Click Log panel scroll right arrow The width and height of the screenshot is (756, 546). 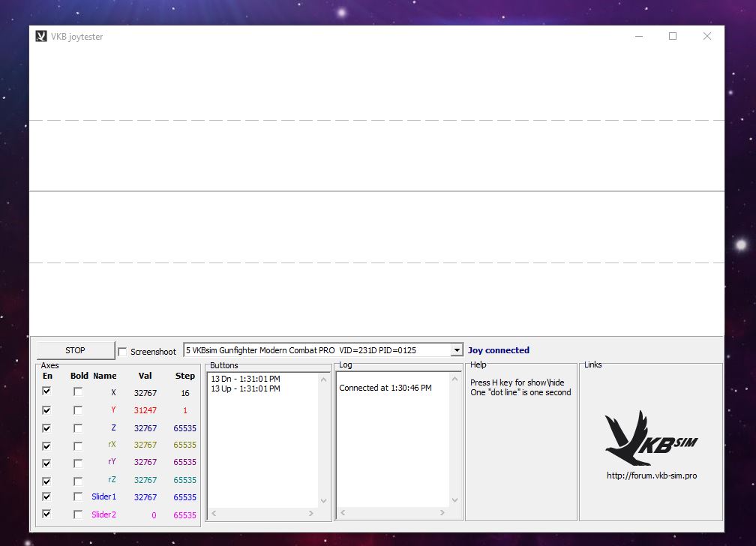442,513
